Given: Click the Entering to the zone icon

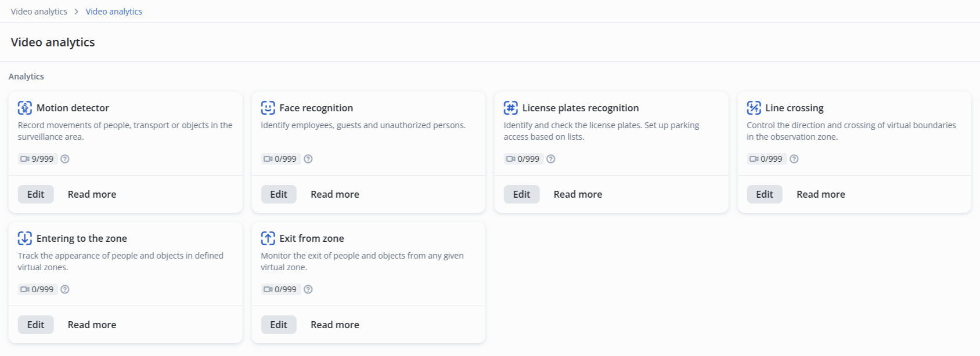Looking at the screenshot, I should (x=24, y=238).
